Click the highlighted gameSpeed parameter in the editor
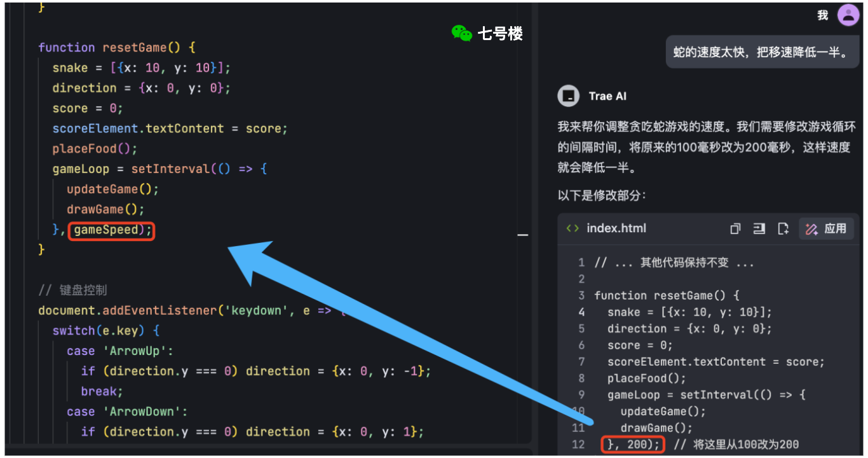 (111, 231)
